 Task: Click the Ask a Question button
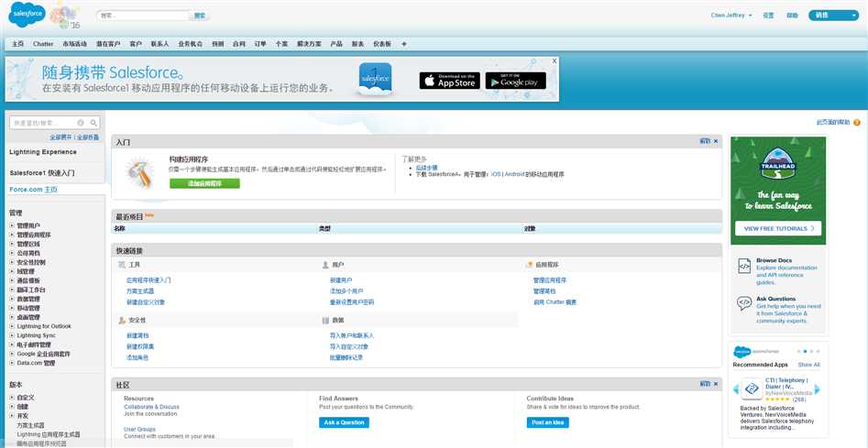[x=344, y=422]
